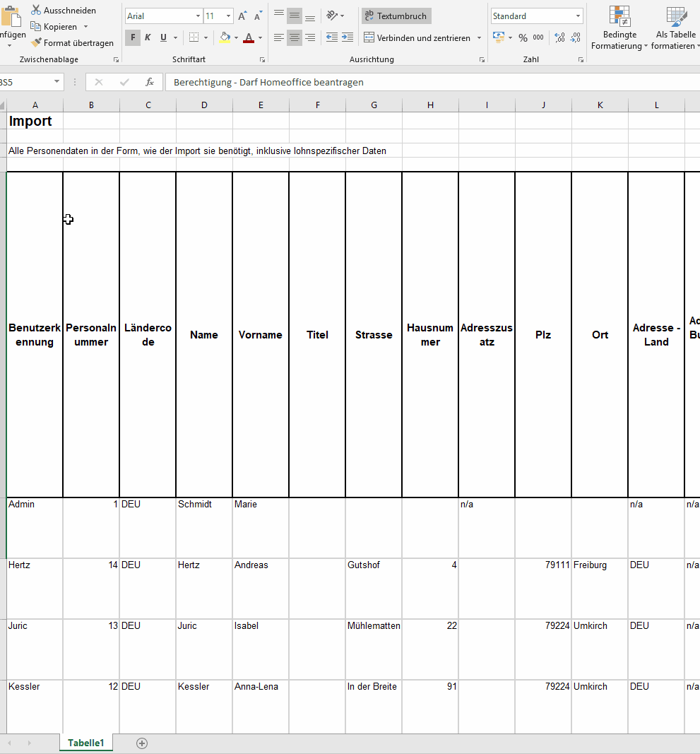Expand the Standard number format dropdown
The height and width of the screenshot is (754, 700).
578,16
